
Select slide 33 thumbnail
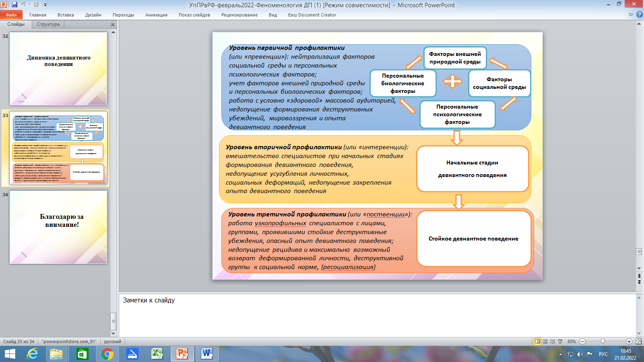pyautogui.click(x=58, y=148)
